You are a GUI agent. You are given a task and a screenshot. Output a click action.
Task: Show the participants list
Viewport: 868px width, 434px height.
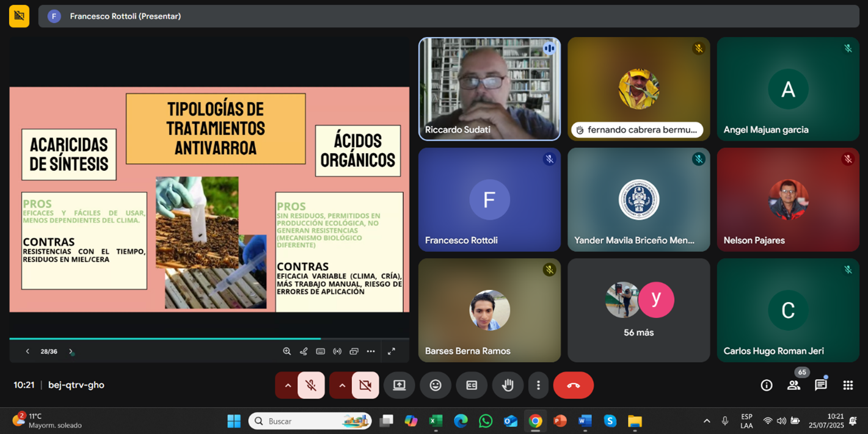[793, 385]
